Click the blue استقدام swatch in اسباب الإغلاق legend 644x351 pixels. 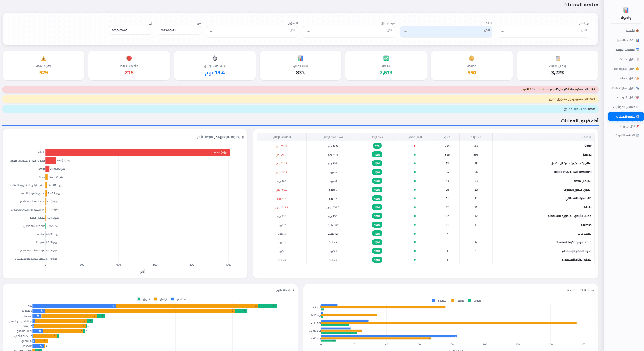(173, 299)
